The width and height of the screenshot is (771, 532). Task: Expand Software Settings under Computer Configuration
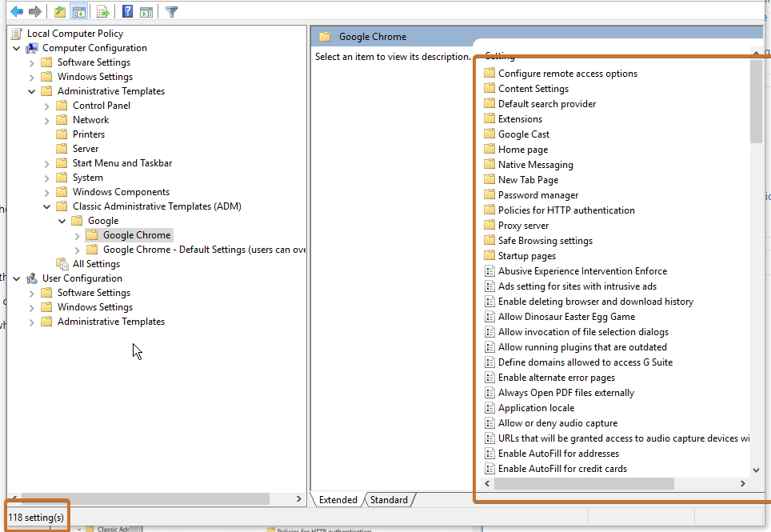point(31,62)
